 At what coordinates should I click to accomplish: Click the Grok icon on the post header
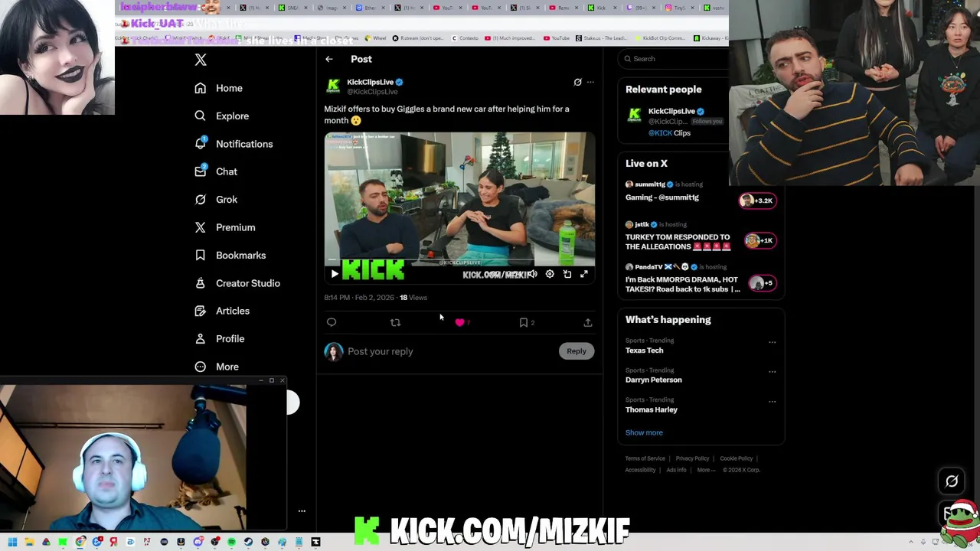click(x=578, y=82)
